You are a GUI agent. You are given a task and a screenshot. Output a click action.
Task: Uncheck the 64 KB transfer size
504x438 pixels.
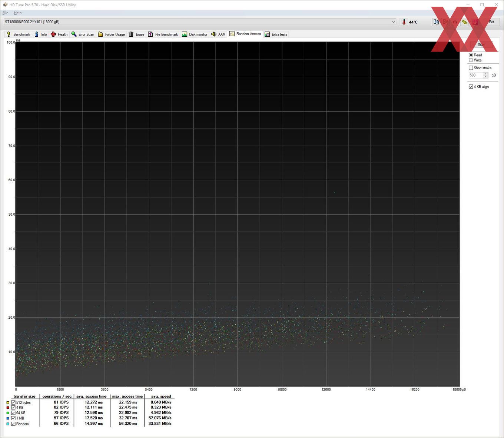(x=13, y=413)
